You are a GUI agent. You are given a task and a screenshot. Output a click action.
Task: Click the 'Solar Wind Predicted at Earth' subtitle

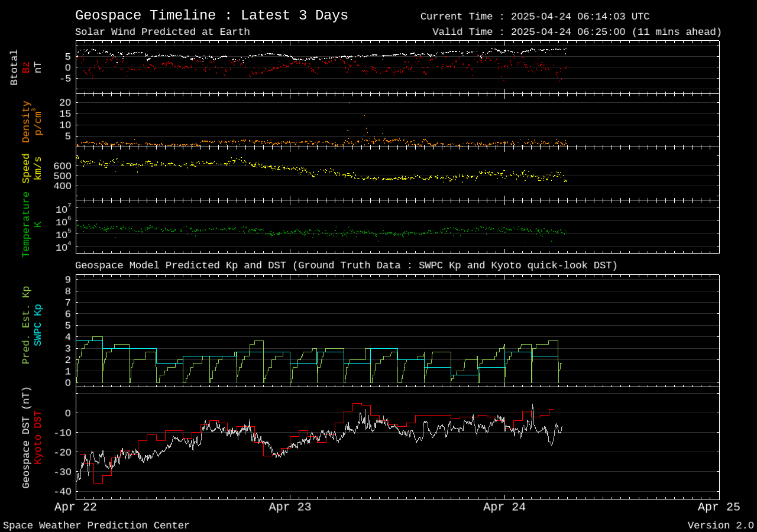tap(163, 32)
